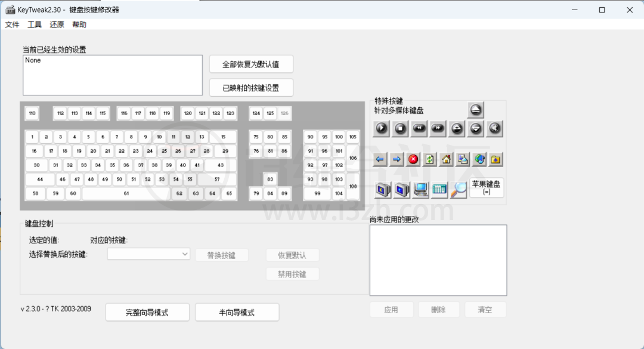Select the browser Forward blue arrow key
The image size is (644, 349).
click(397, 159)
